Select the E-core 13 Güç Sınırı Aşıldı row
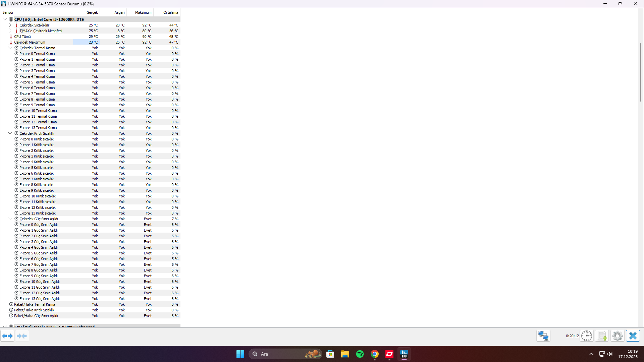Viewport: 644px width, 362px height. tap(90, 299)
